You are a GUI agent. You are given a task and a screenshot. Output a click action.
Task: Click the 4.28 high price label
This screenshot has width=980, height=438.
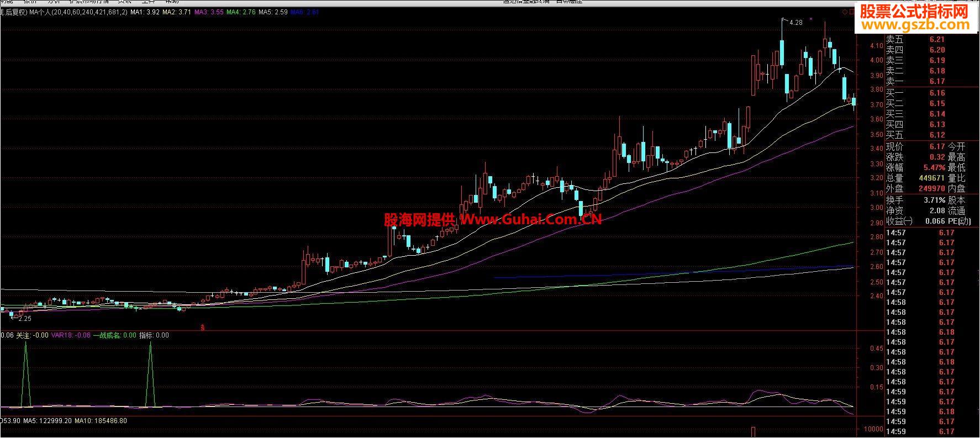point(796,23)
